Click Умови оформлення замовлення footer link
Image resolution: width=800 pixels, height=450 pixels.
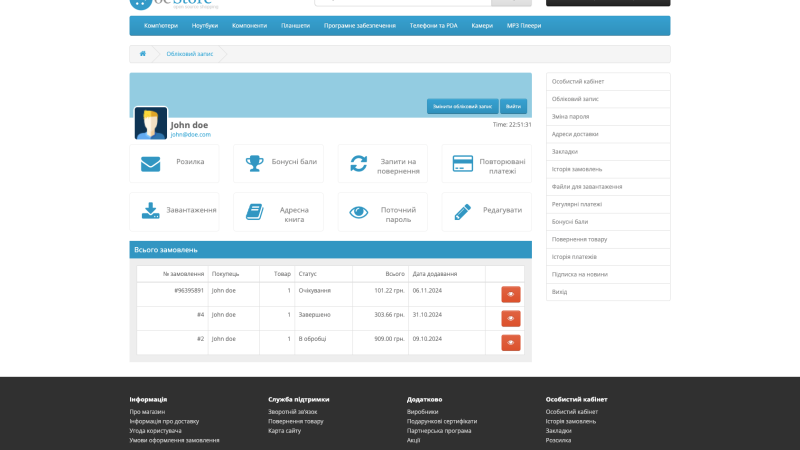pos(174,440)
